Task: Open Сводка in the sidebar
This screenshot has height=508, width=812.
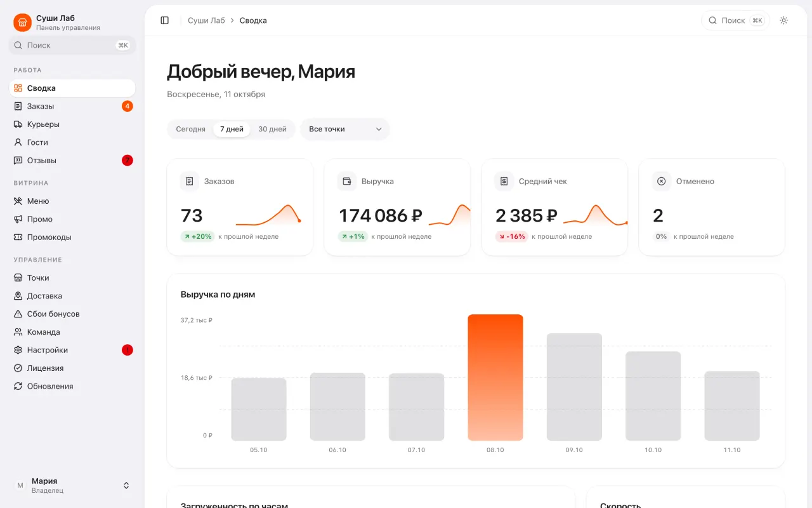Action: 72,88
